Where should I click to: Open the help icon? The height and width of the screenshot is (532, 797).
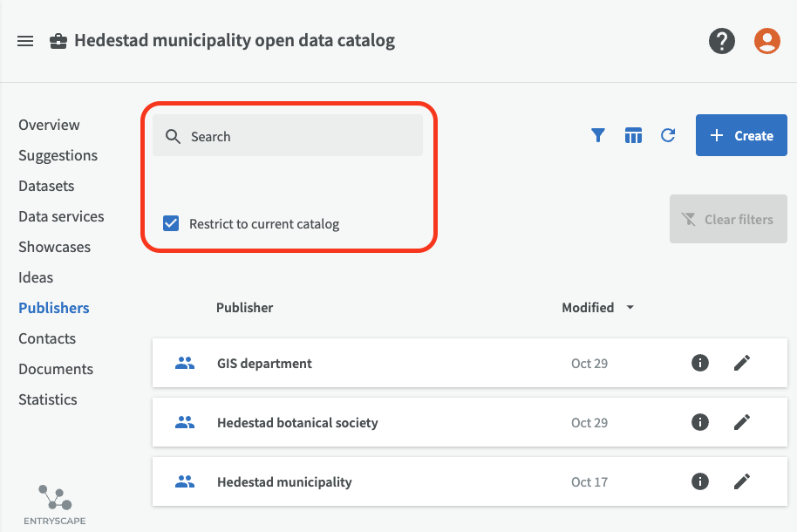coord(722,41)
